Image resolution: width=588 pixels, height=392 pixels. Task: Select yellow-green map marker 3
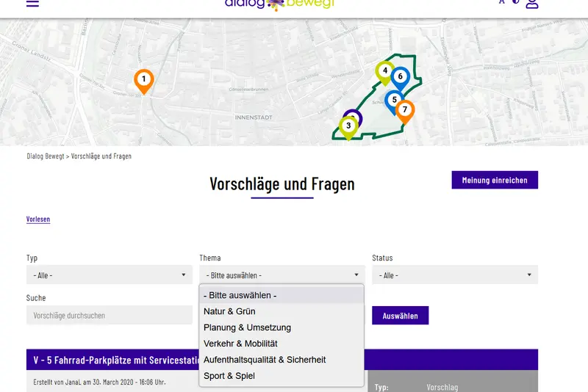tap(348, 128)
